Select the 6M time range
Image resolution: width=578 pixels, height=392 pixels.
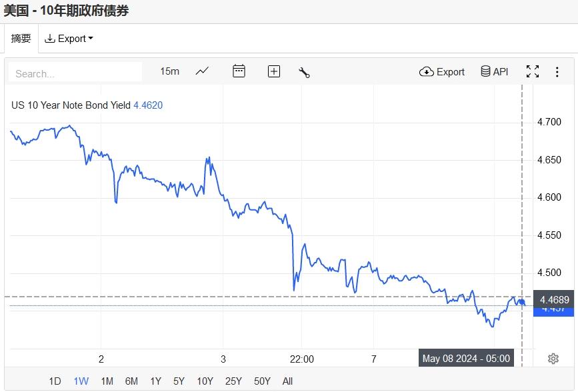(131, 381)
